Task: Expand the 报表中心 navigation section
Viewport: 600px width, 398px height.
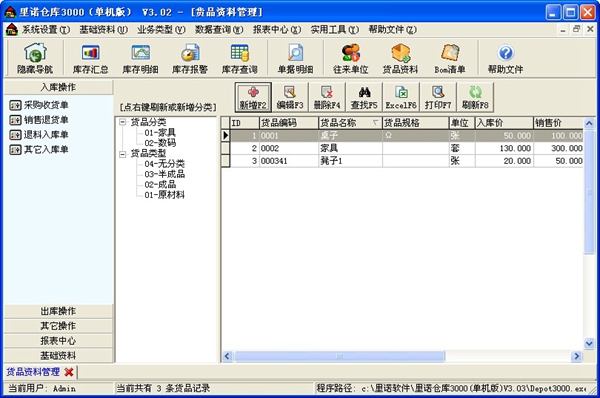Action: [59, 341]
